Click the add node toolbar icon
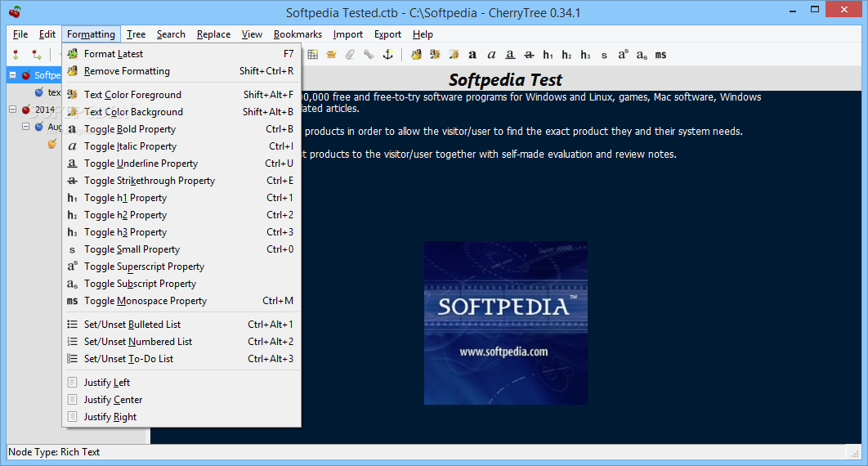This screenshot has width=868, height=466. click(x=16, y=54)
